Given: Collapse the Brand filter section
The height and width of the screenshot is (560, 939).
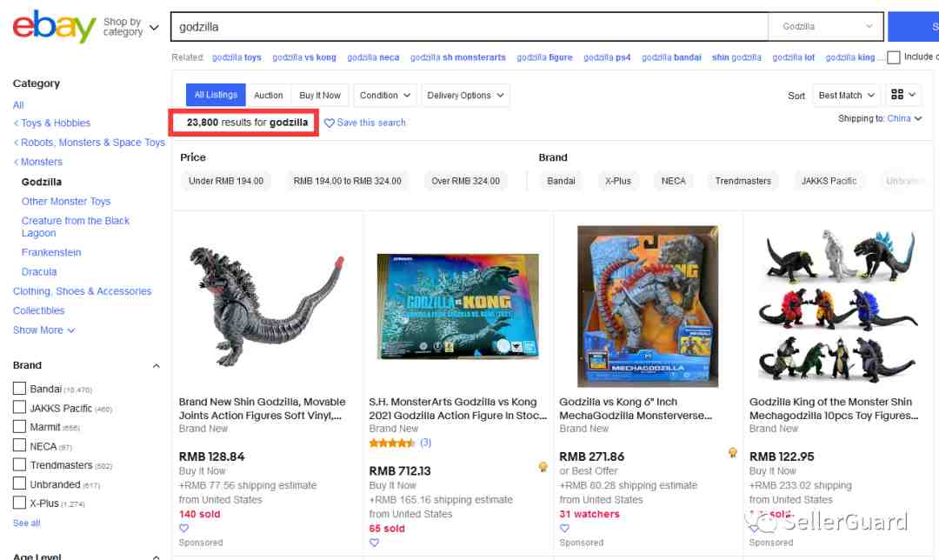Looking at the screenshot, I should click(x=156, y=365).
